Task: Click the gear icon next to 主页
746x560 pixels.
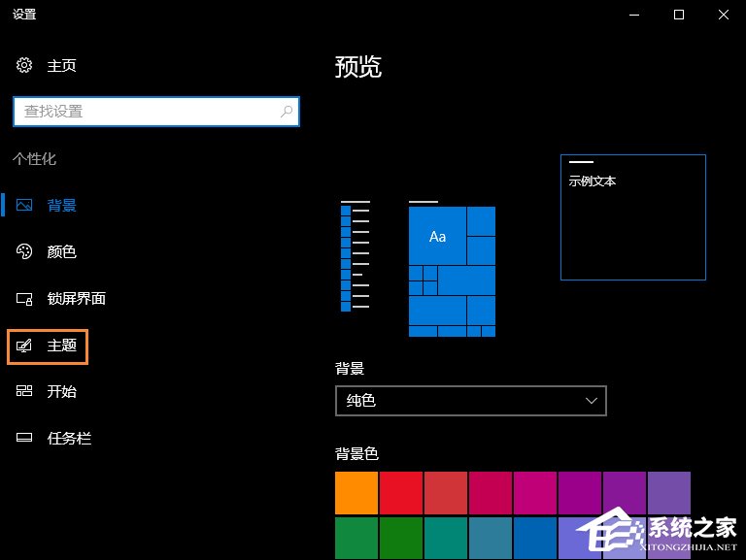Action: point(24,65)
